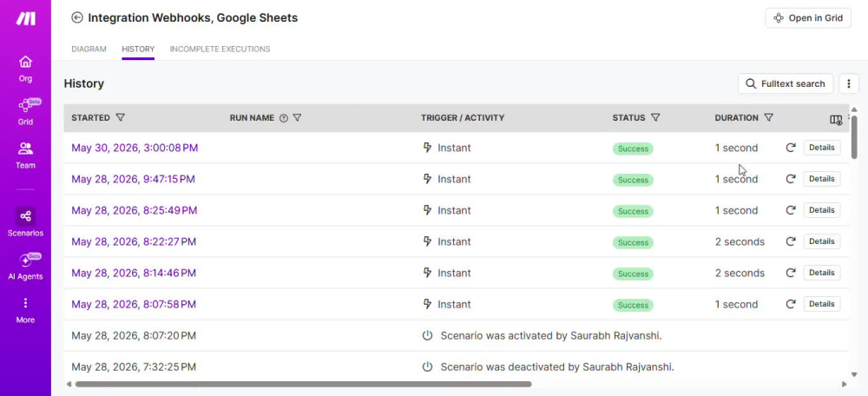868x396 pixels.
Task: Open the May 28, 2026, 9:47:15 PM run
Action: pyautogui.click(x=133, y=179)
